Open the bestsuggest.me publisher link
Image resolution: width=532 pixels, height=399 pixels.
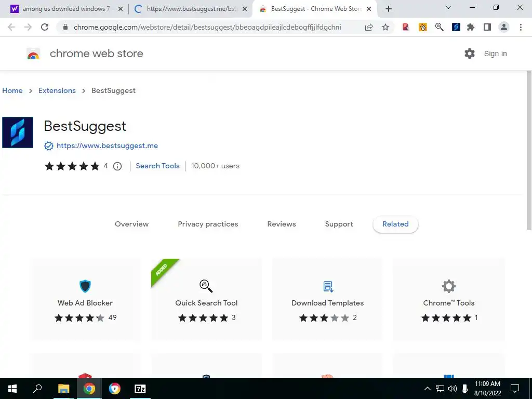click(107, 145)
